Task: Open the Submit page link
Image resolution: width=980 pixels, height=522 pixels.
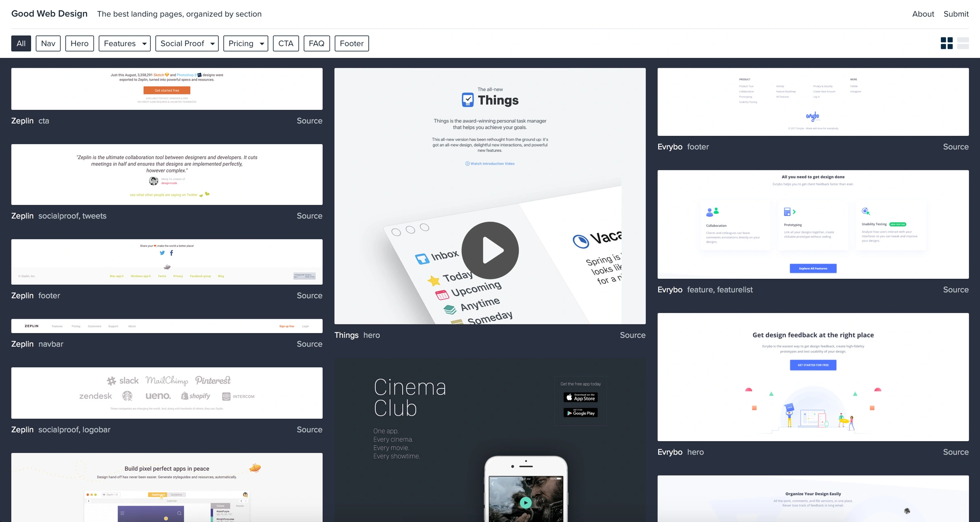Action: (x=956, y=14)
